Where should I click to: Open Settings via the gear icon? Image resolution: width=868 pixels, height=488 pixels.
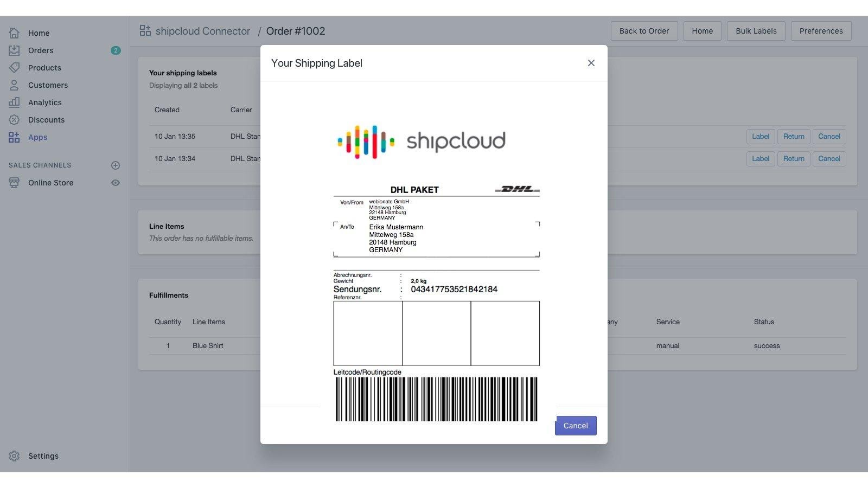(14, 456)
